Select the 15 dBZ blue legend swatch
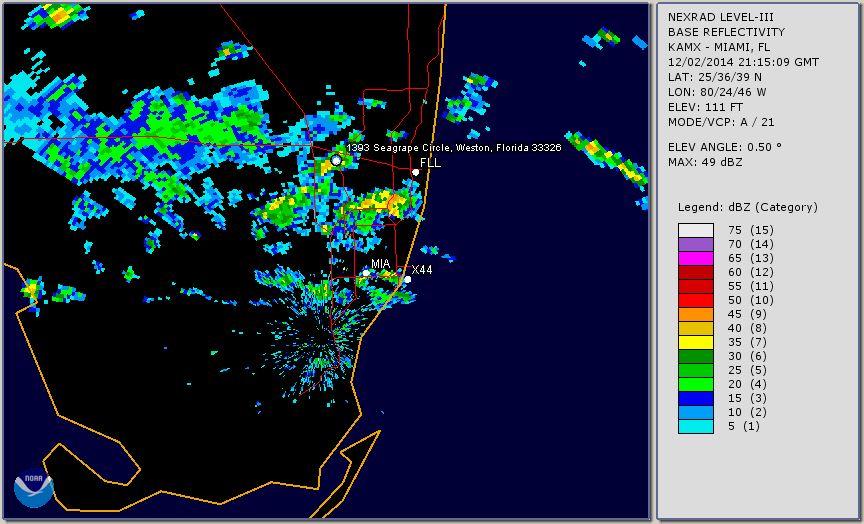The image size is (864, 524). point(695,398)
